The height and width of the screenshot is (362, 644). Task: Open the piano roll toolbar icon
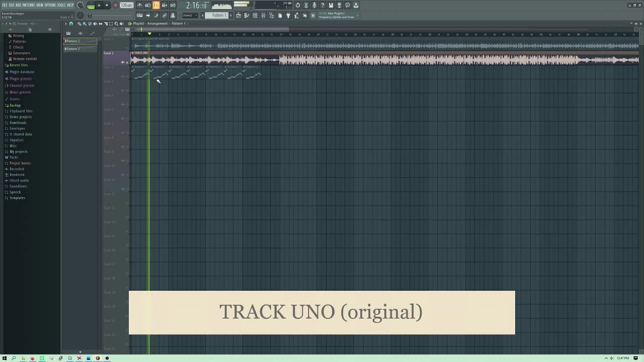point(247,16)
